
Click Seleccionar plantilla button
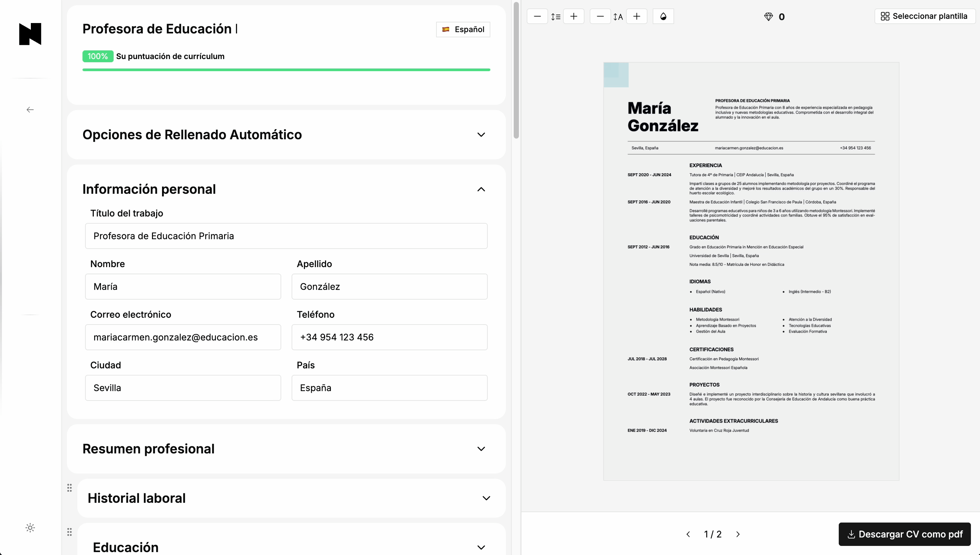[924, 17]
